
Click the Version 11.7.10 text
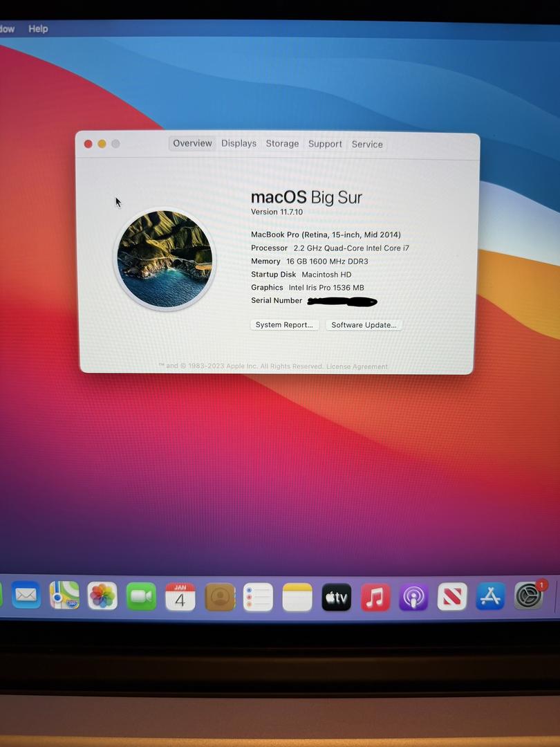point(277,212)
